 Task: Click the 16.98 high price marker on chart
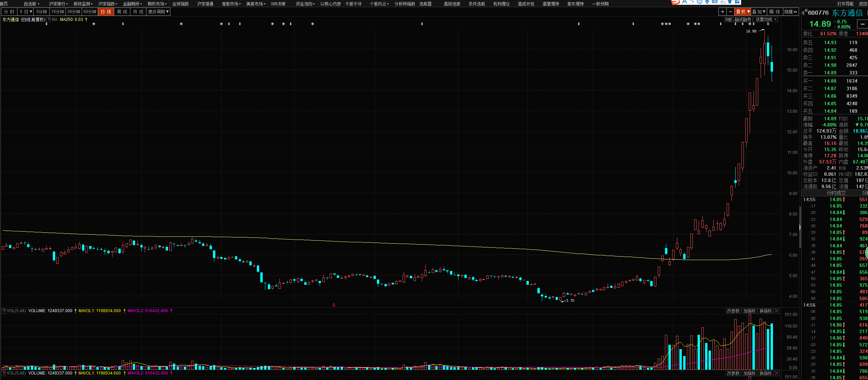tap(751, 31)
